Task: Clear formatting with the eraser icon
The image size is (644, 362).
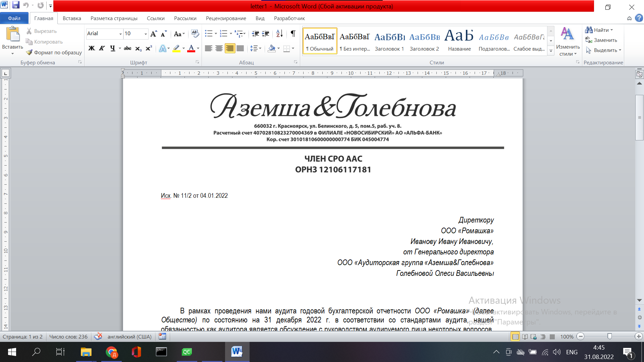Action: pyautogui.click(x=195, y=34)
